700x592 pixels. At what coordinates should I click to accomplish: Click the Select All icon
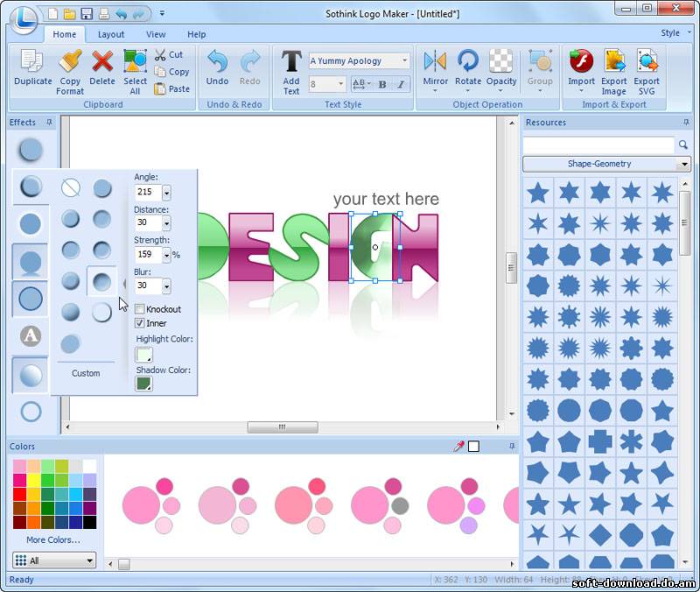pyautogui.click(x=135, y=61)
